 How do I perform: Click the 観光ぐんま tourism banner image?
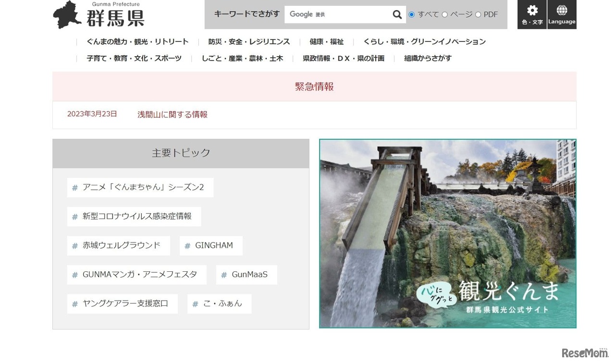pos(448,233)
